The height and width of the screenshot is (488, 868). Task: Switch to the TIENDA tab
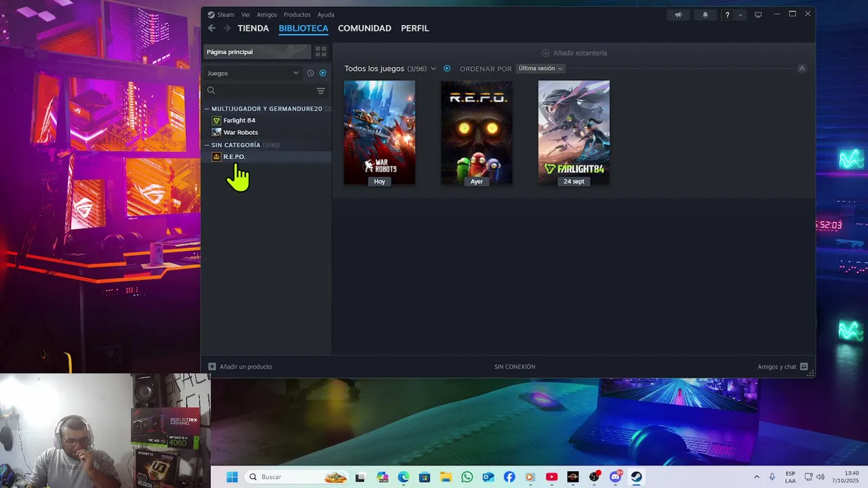[253, 28]
